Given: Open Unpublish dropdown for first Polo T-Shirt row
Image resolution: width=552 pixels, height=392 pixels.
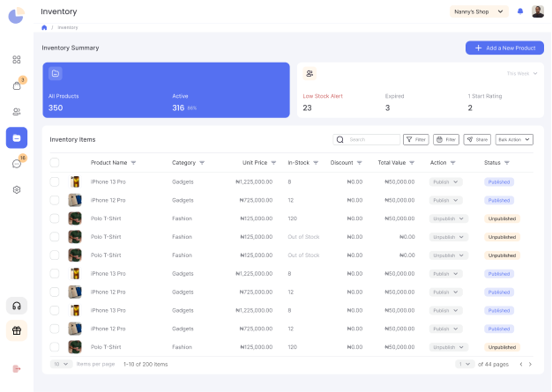Looking at the screenshot, I should pyautogui.click(x=448, y=218).
